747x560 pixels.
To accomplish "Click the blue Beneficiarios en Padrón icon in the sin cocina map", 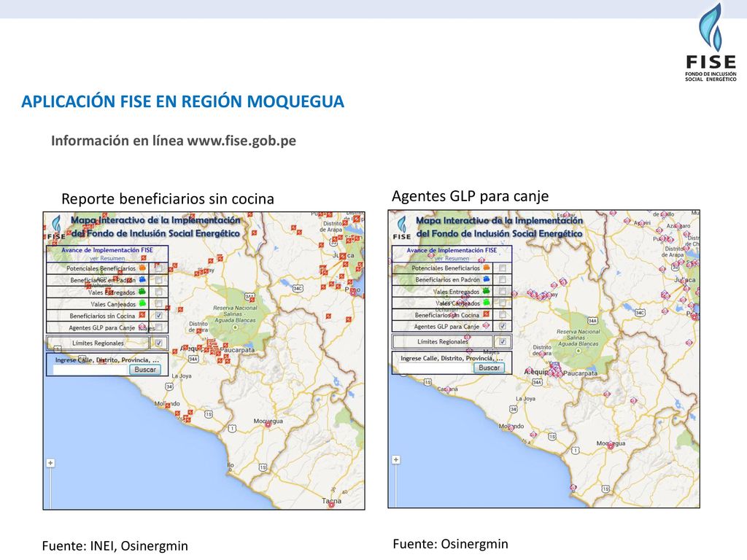I will pyautogui.click(x=142, y=280).
